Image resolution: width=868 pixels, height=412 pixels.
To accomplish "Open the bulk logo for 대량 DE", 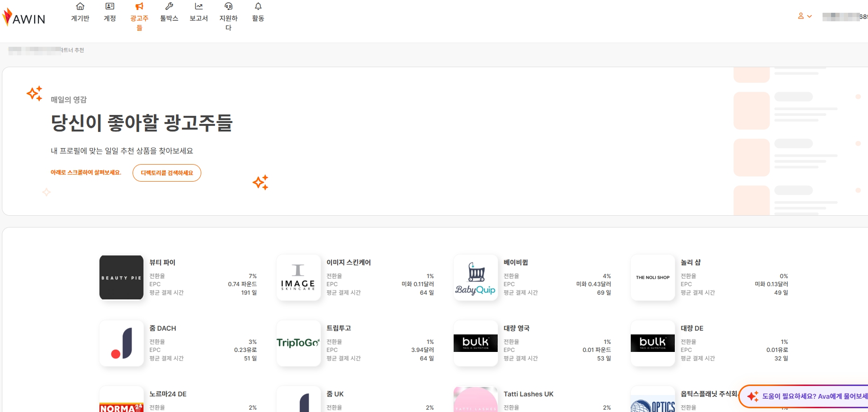I will [x=653, y=343].
